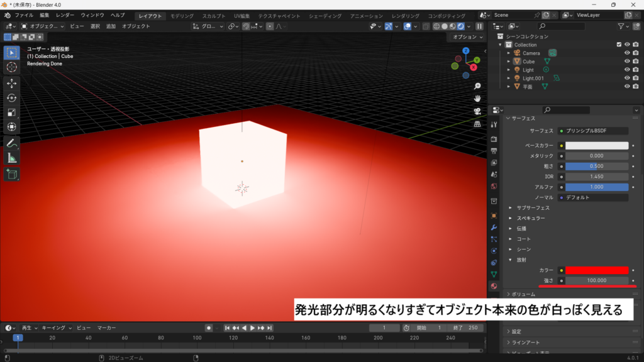
Task: Open the ファイル menu
Action: coord(25,15)
